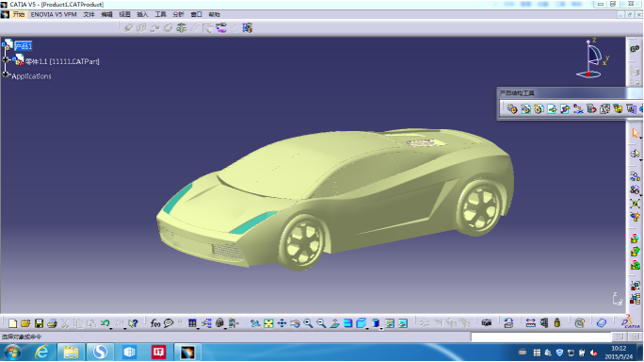
Task: Click the top gears icon on right sidebar
Action: coord(635,48)
